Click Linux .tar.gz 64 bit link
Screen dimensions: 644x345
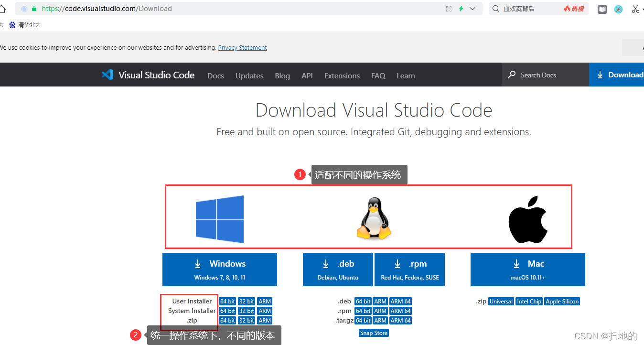(363, 321)
